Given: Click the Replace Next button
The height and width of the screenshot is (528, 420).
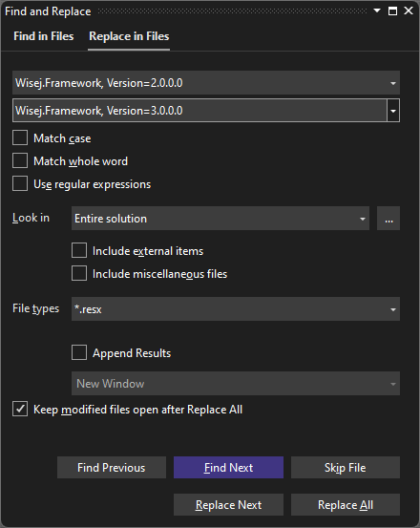Looking at the screenshot, I should 228,505.
